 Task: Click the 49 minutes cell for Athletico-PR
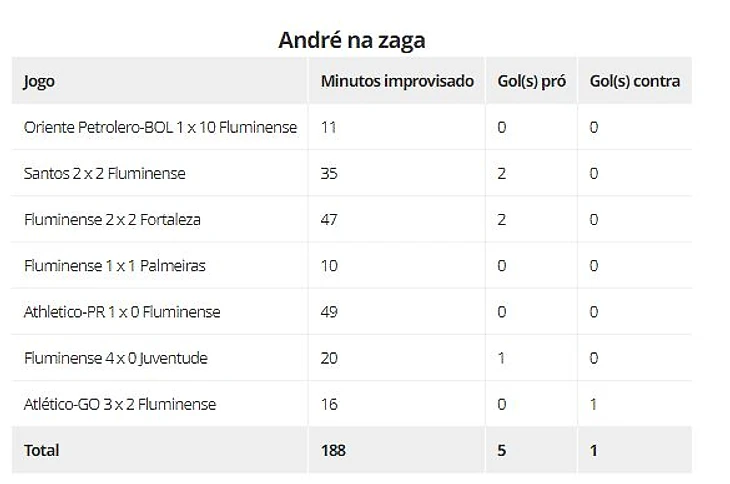[x=329, y=312]
